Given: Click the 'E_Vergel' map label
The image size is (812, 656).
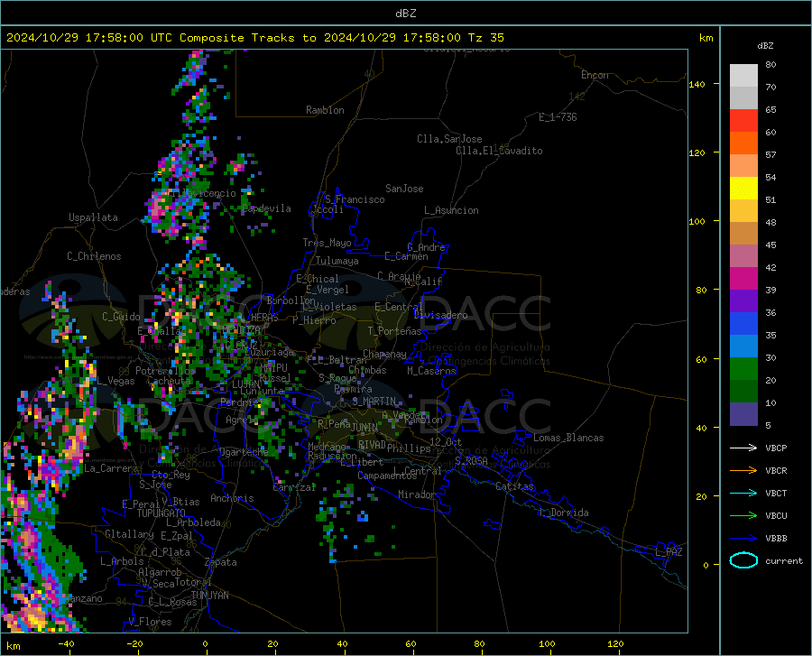Looking at the screenshot, I should (327, 290).
